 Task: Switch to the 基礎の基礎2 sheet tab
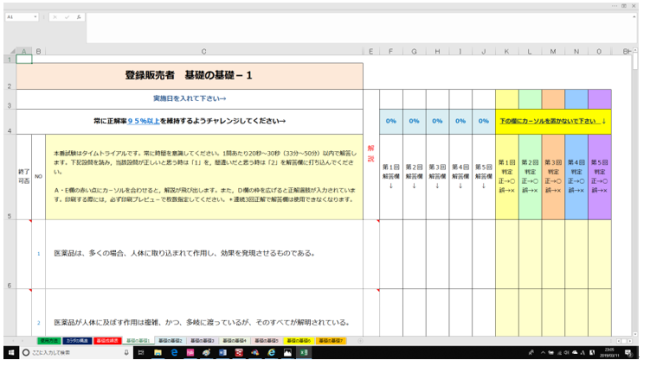(170, 341)
